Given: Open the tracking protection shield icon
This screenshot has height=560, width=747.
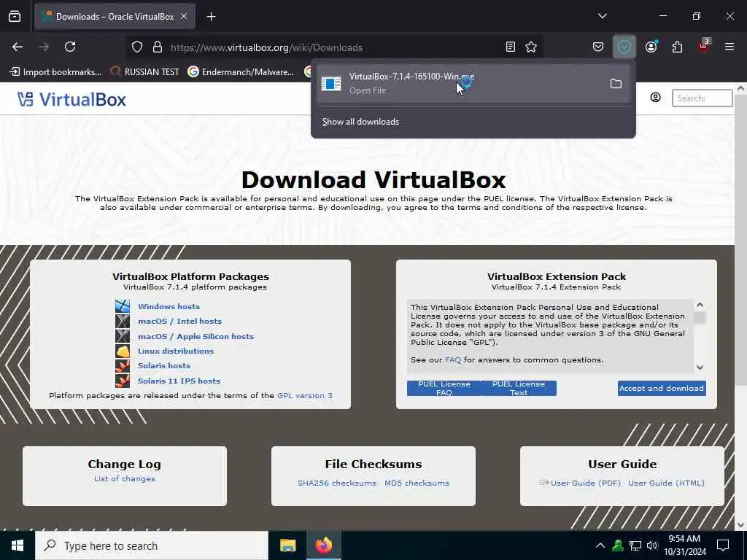Looking at the screenshot, I should tap(137, 47).
